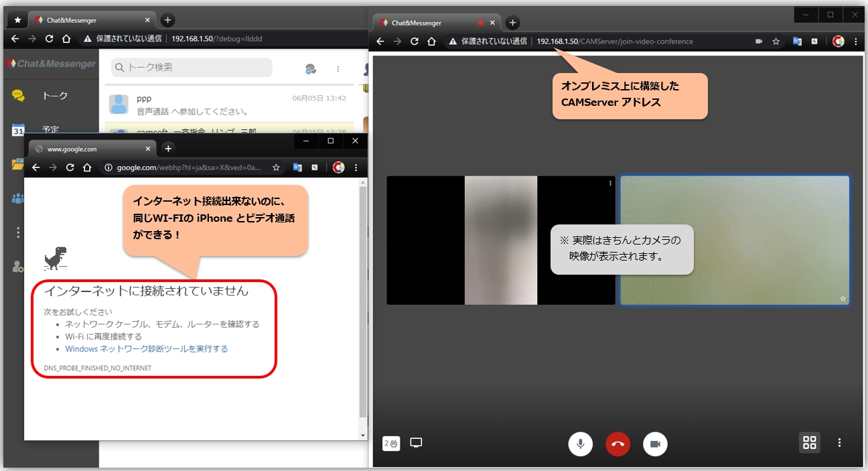The image size is (868, 471).
Task: Open conference more options menu
Action: 839,443
